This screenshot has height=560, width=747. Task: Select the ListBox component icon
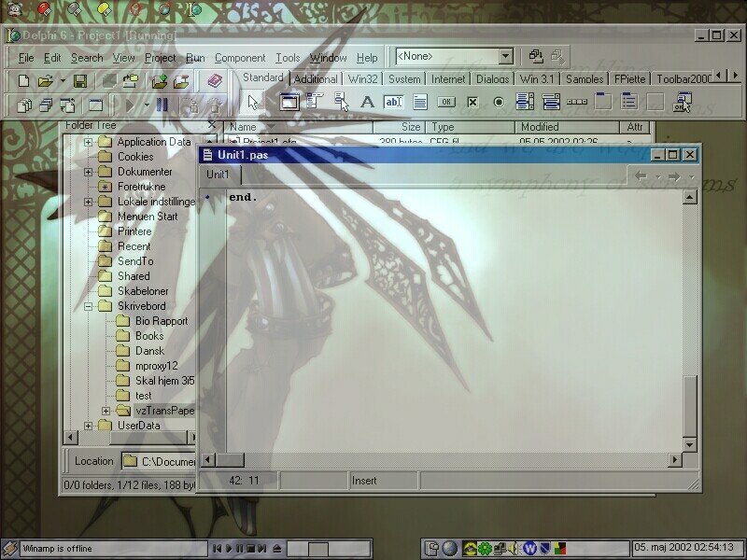click(525, 102)
